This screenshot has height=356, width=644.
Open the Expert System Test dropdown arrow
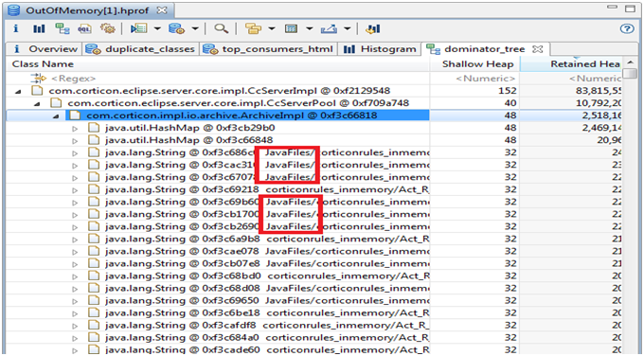coord(157,28)
